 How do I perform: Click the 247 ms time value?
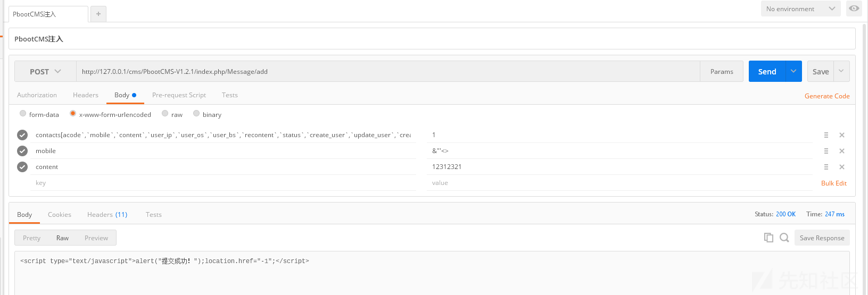tap(834, 214)
